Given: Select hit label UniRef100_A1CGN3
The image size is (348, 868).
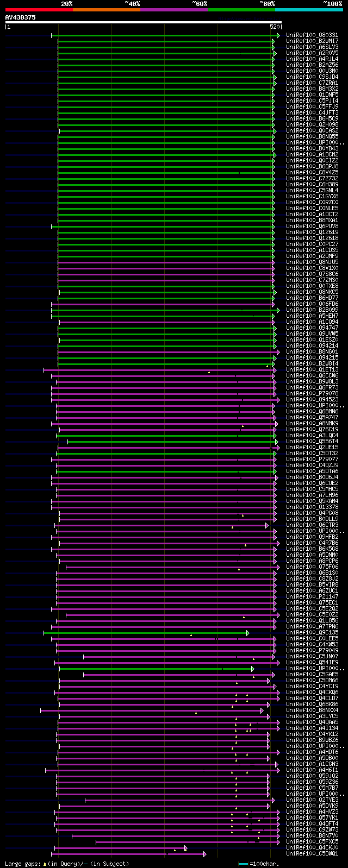Looking at the screenshot, I should (x=312, y=764).
